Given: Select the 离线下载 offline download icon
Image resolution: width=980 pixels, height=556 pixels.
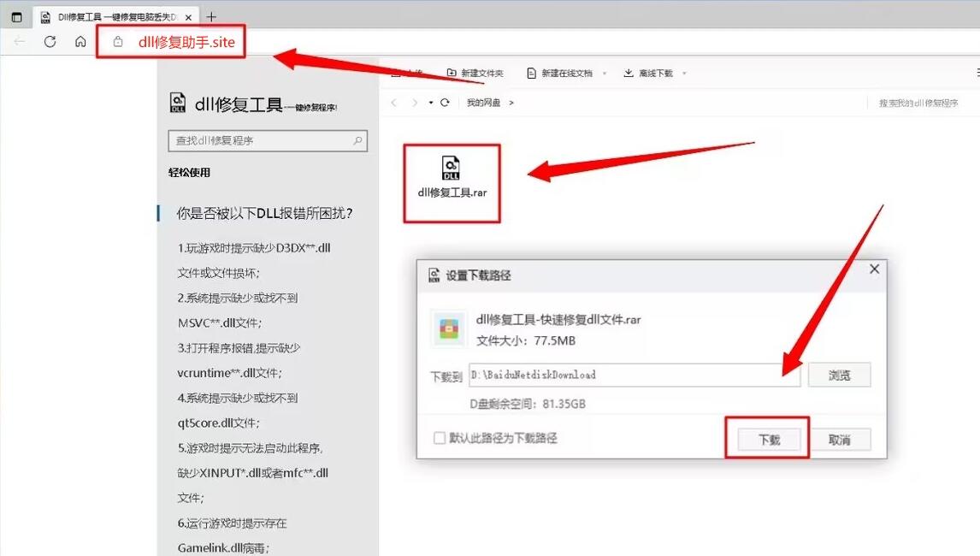Looking at the screenshot, I should [629, 72].
